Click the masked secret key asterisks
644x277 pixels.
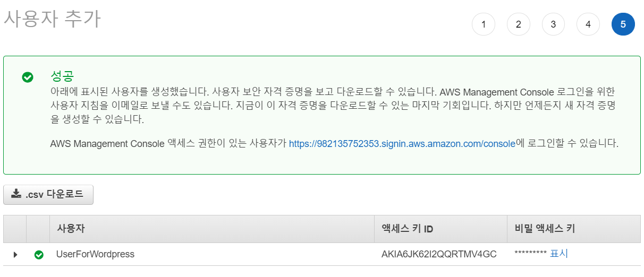pyautogui.click(x=530, y=254)
